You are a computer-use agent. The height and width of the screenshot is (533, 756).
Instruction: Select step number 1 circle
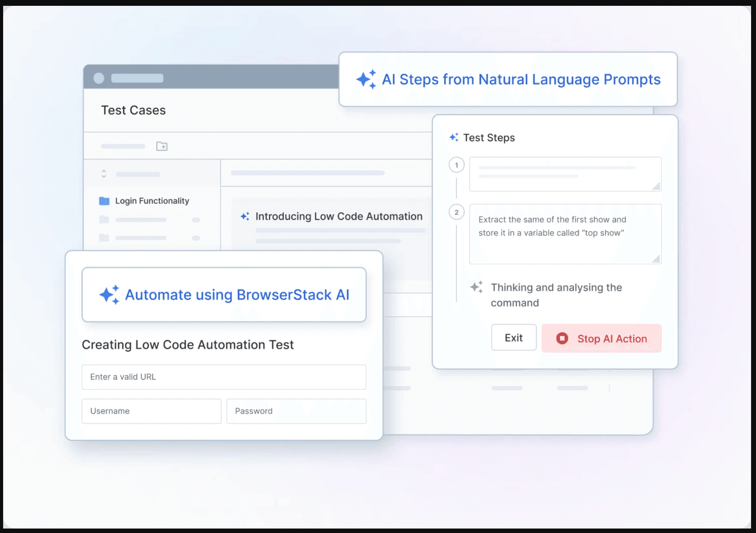(456, 165)
